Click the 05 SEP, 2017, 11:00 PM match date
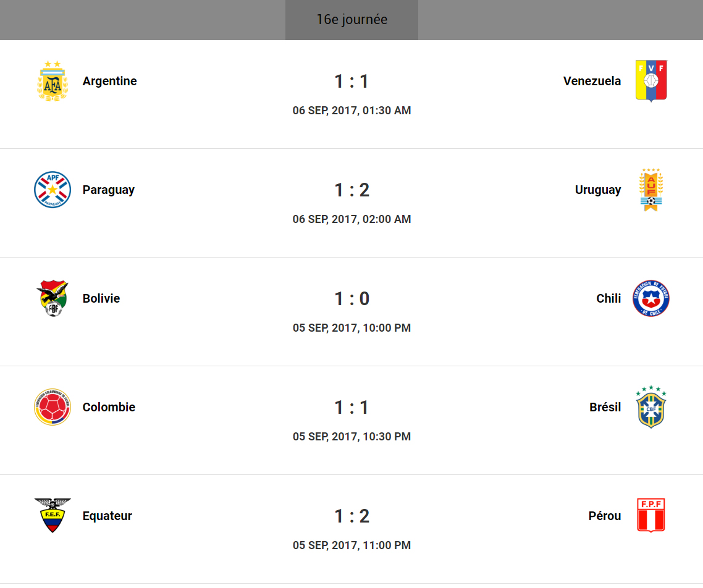 pos(351,545)
